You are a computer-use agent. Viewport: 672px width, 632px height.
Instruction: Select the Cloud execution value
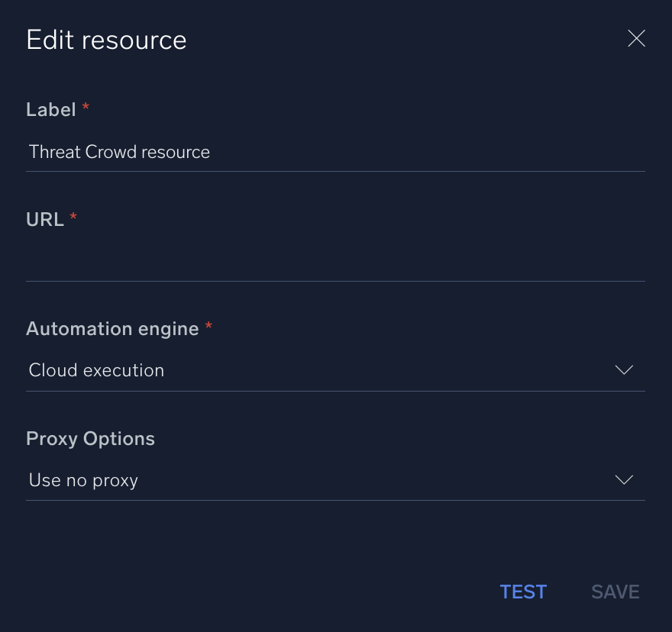coord(96,370)
